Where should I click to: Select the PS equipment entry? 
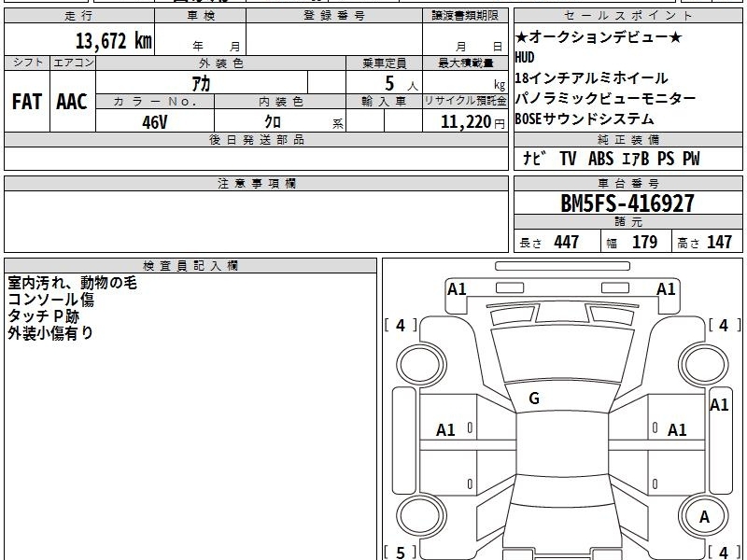tap(666, 158)
